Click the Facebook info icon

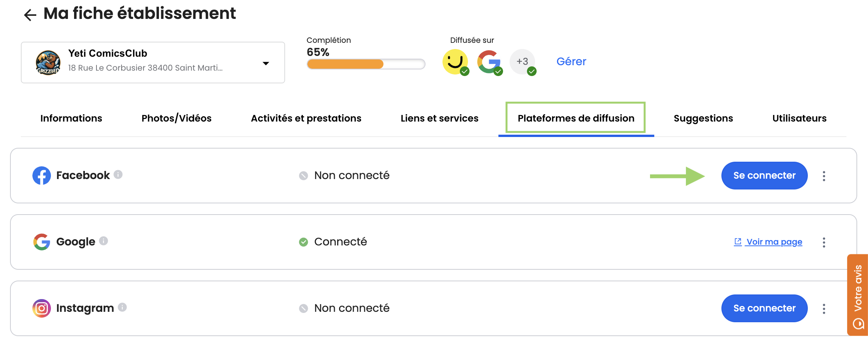click(x=118, y=174)
